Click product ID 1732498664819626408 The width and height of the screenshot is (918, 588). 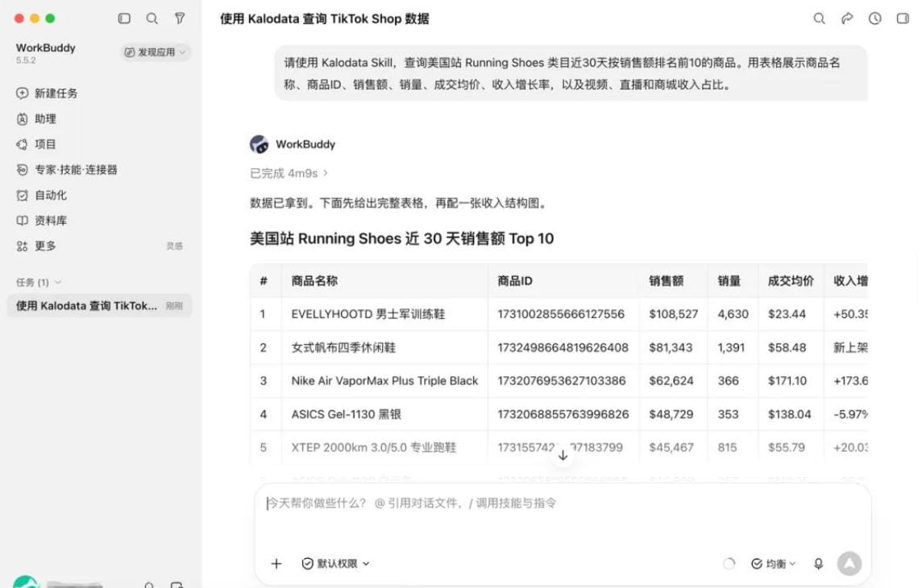pyautogui.click(x=563, y=347)
